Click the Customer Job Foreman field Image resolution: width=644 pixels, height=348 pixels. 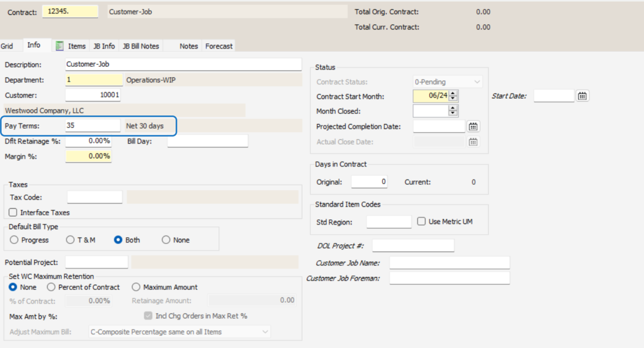tap(450, 278)
